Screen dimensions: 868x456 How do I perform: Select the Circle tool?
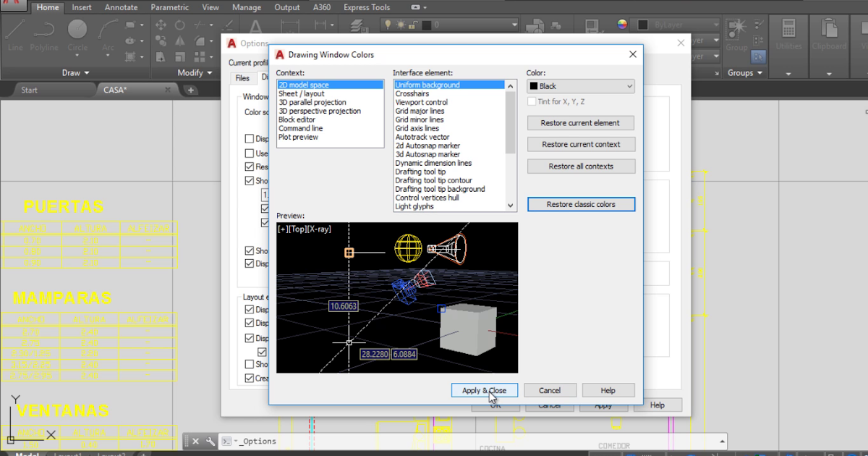[77, 33]
